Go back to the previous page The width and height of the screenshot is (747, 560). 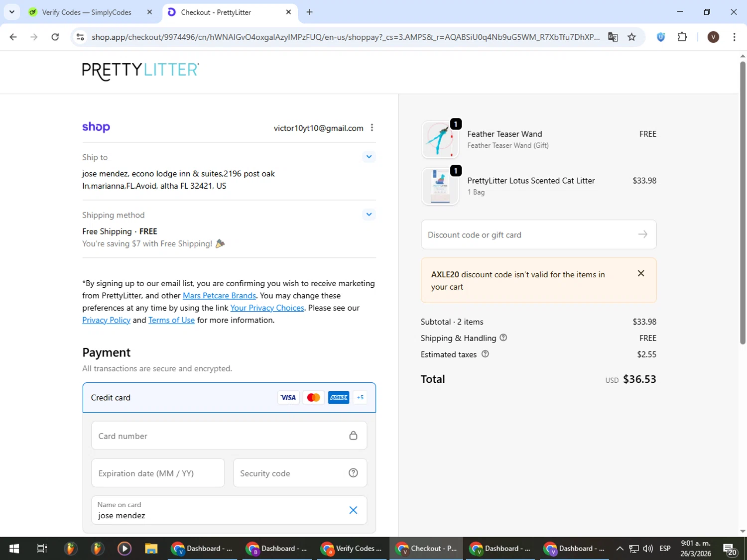point(13,37)
